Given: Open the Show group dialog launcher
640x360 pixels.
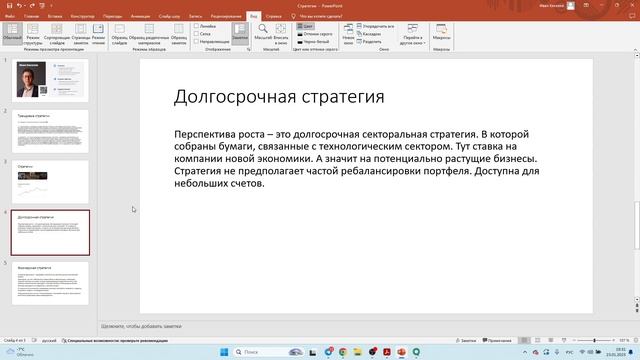Looking at the screenshot, I should pyautogui.click(x=248, y=49).
